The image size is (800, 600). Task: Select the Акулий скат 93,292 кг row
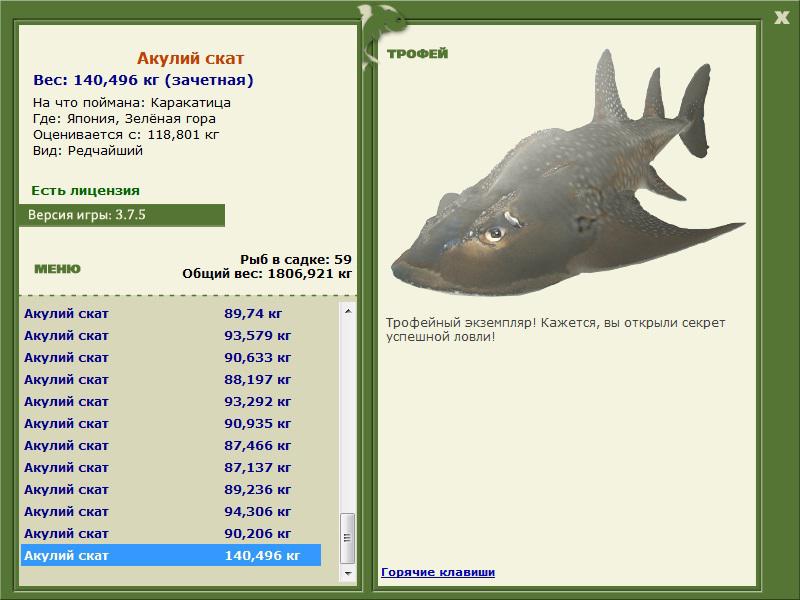coord(171,402)
